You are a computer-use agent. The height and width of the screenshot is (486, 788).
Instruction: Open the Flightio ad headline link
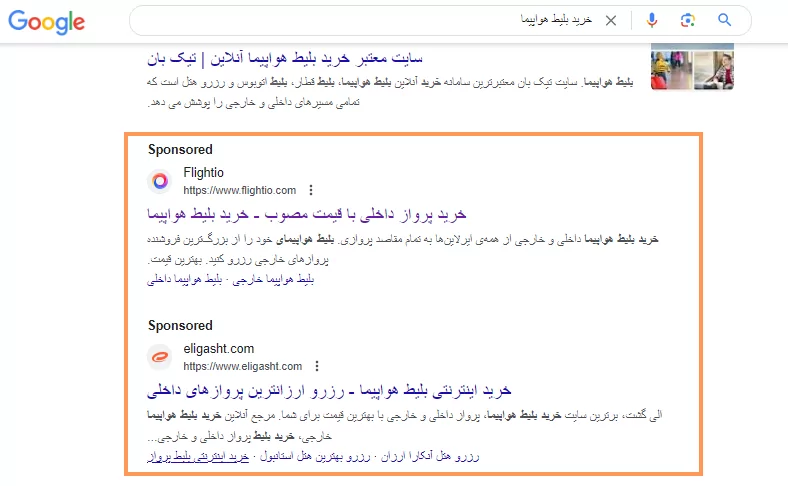[x=307, y=215]
